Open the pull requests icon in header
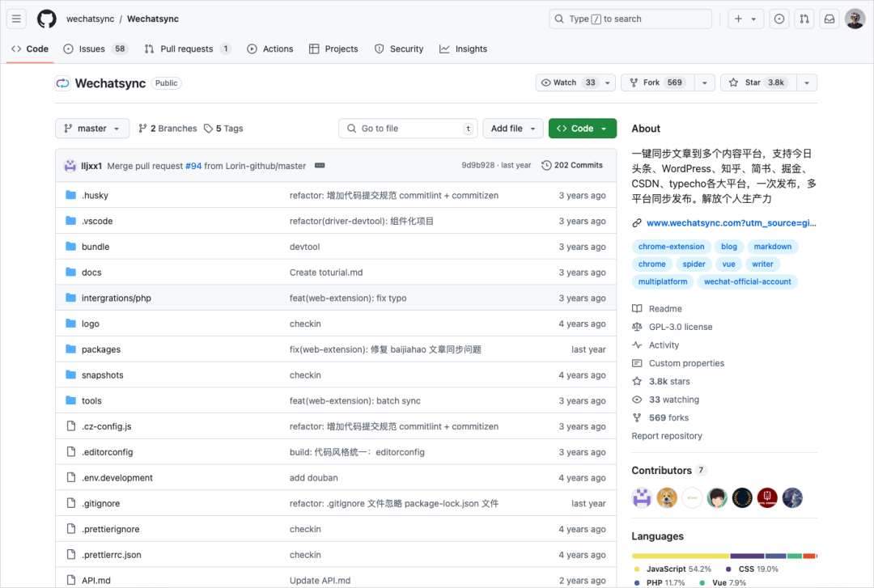 pyautogui.click(x=804, y=19)
